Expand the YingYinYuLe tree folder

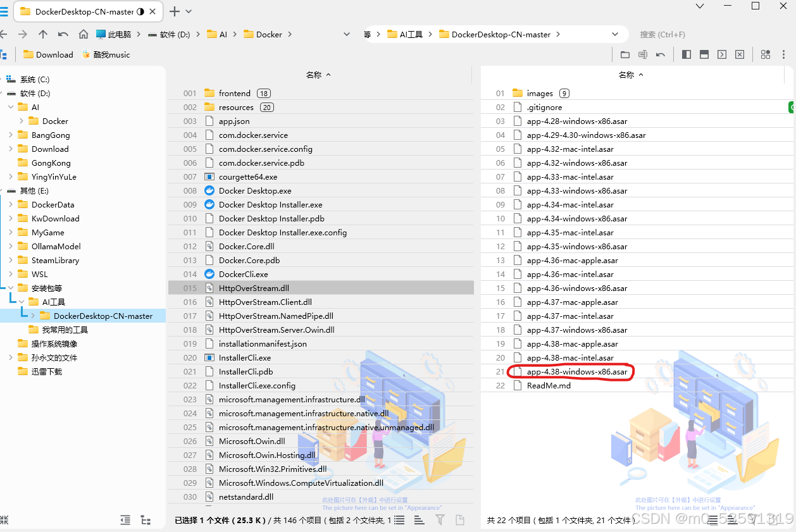(11, 176)
